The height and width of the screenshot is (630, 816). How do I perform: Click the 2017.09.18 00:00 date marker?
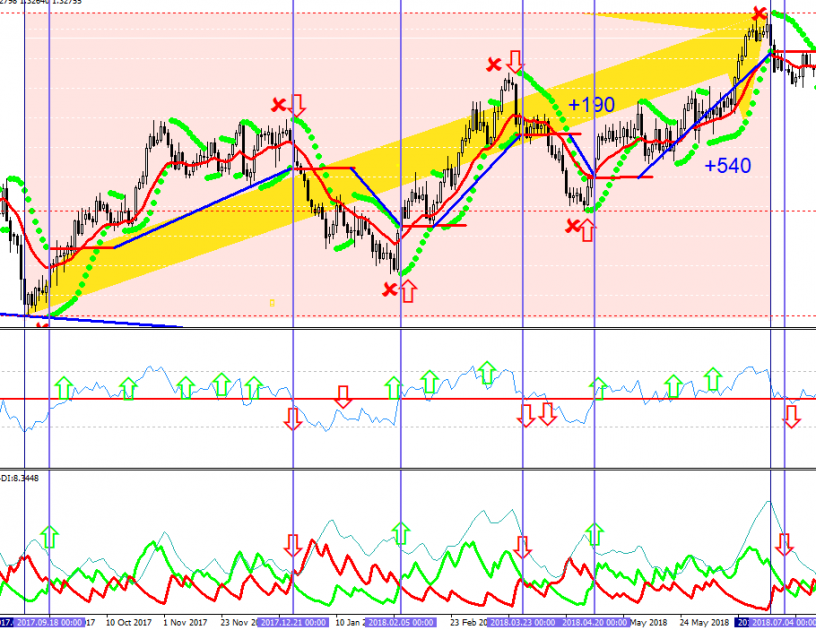pyautogui.click(x=50, y=622)
